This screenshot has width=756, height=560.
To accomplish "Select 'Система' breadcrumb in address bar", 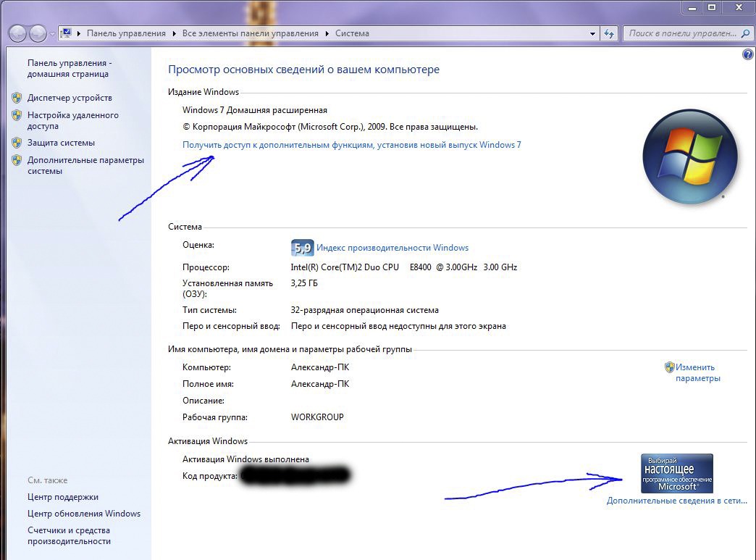I will point(352,33).
